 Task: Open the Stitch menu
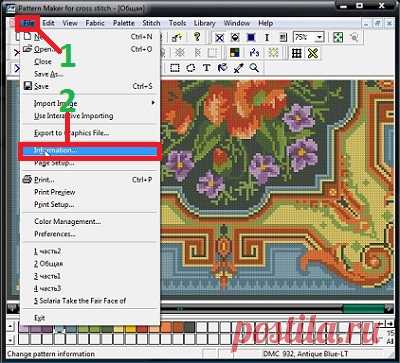coord(151,23)
